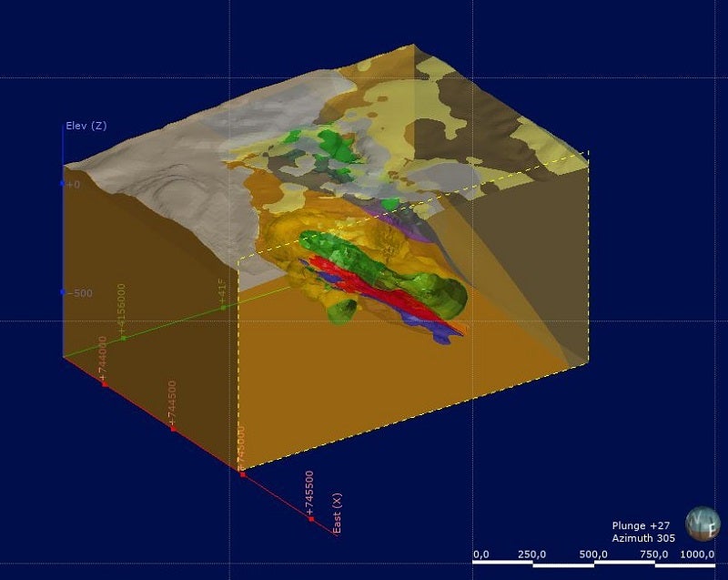Select the +0 elevation tick mark
Screen dimensions: 728x580
point(64,184)
